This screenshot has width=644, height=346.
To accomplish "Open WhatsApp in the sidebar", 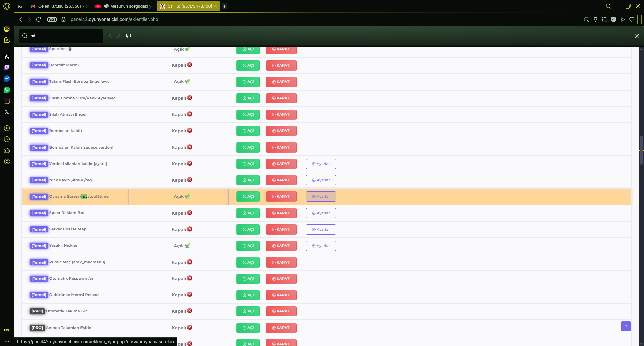I will (x=7, y=90).
